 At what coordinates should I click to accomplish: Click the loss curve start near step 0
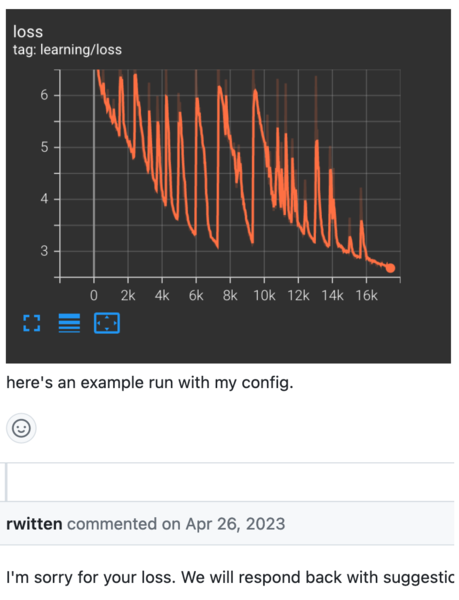coord(98,73)
